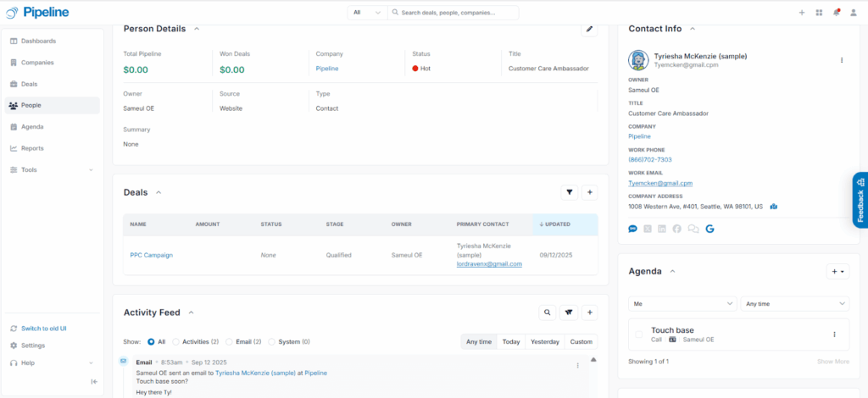
Task: Add a new deal with plus icon
Action: [590, 192]
